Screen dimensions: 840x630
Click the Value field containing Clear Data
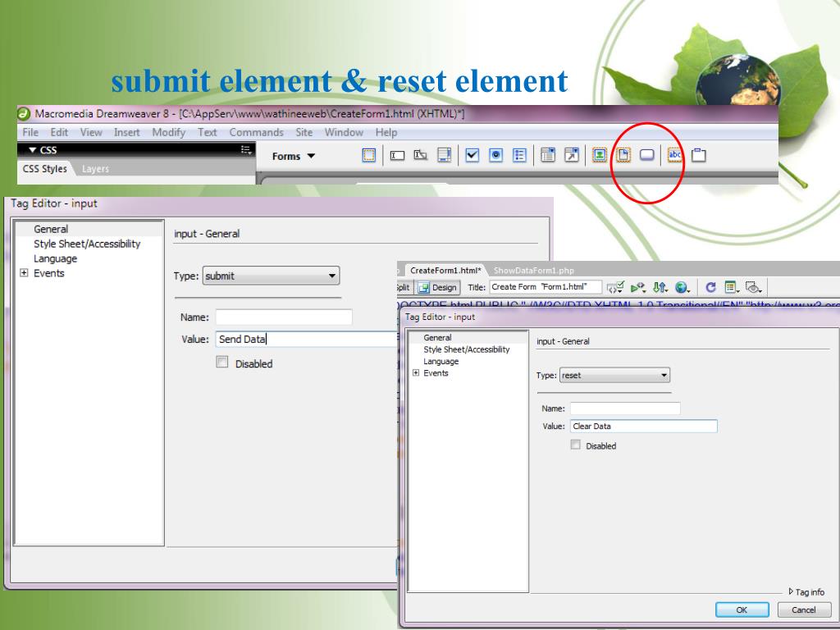642,426
